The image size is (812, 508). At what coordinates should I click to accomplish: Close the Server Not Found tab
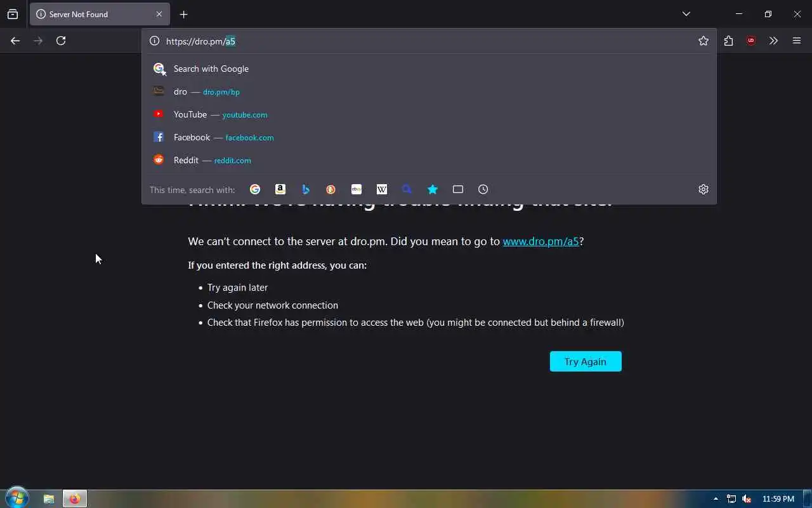(x=159, y=14)
